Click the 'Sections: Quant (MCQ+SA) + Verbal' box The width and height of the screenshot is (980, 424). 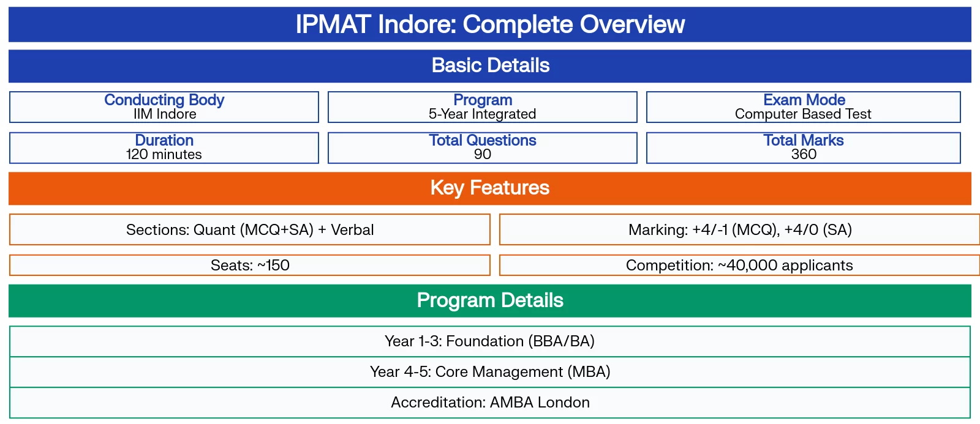click(x=250, y=229)
